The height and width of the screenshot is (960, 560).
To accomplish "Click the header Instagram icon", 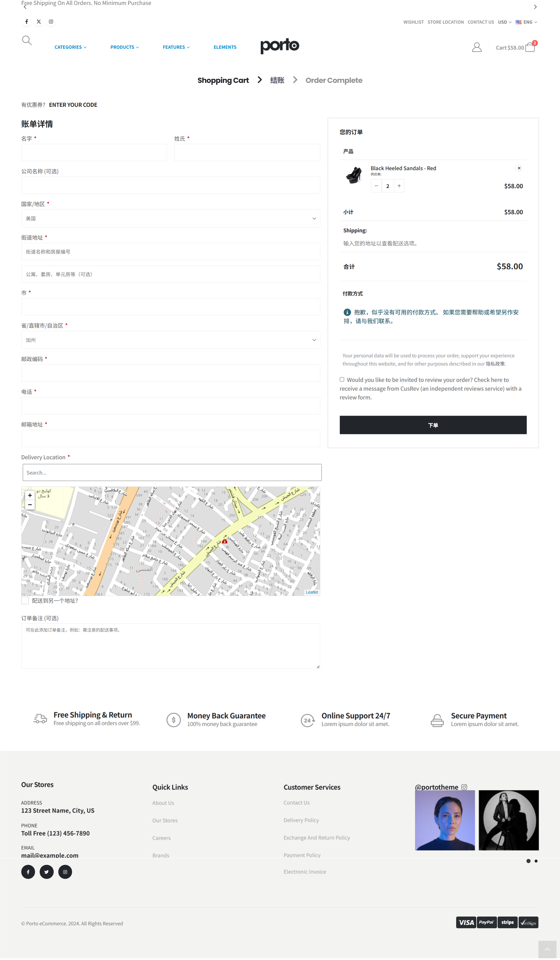I will click(x=51, y=22).
